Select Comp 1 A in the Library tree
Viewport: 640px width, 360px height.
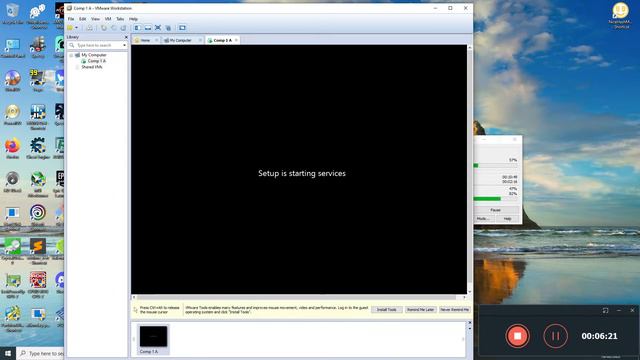pyautogui.click(x=97, y=61)
